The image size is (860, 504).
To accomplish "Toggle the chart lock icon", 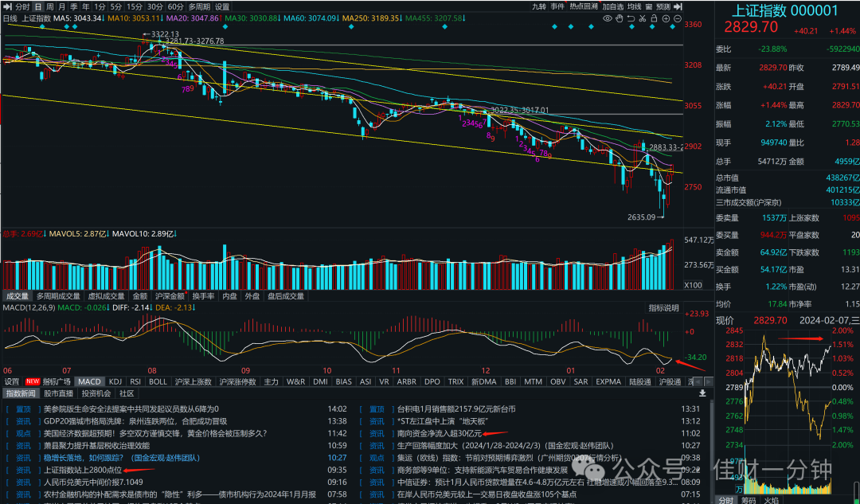I will click(x=654, y=18).
